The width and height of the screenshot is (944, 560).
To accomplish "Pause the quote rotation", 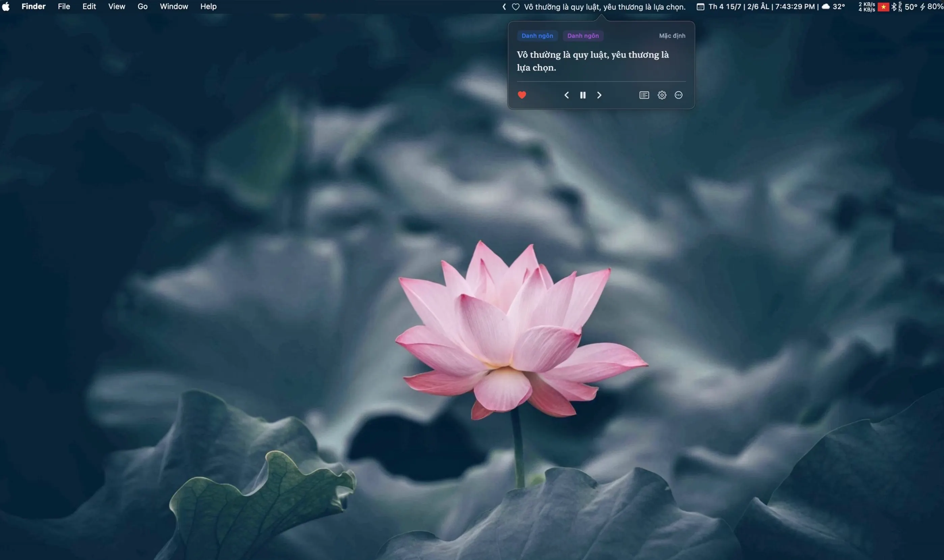I will (583, 95).
